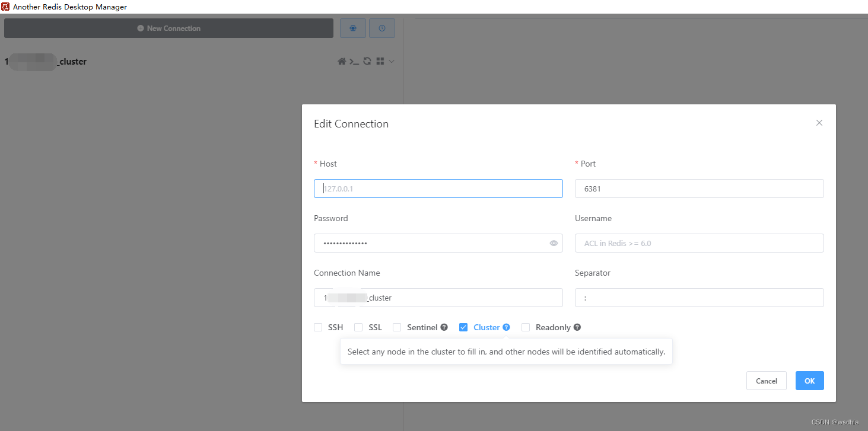Expand the connection menu chevron
This screenshot has width=868, height=431.
392,61
